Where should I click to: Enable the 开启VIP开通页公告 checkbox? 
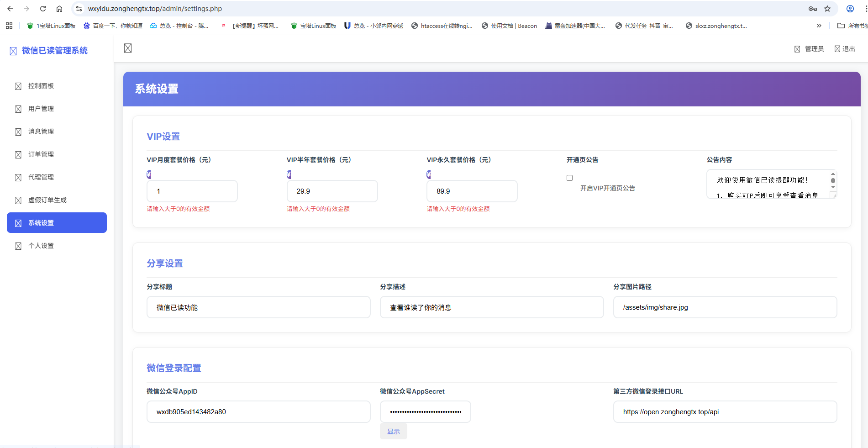(x=569, y=178)
